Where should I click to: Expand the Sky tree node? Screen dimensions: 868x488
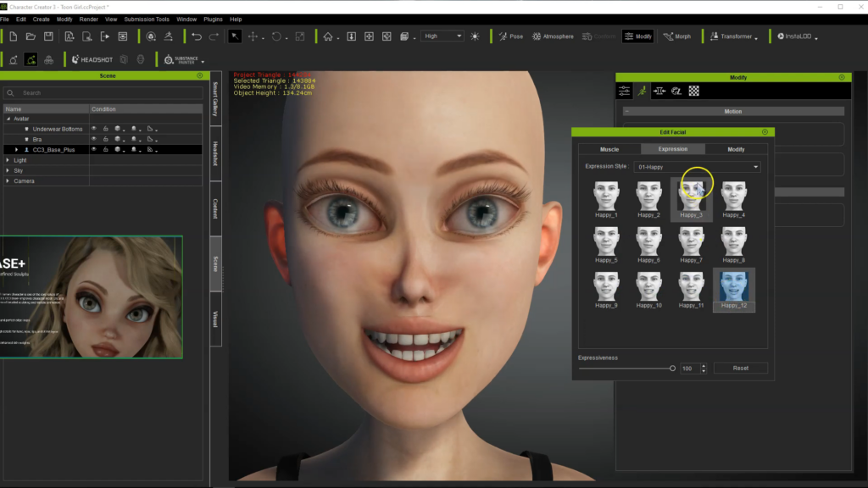click(8, 170)
